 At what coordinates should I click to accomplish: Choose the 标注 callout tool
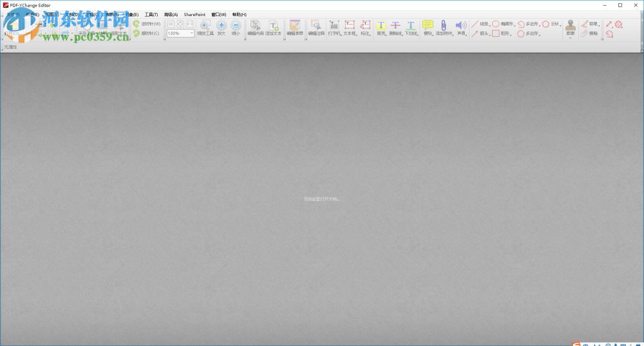(x=365, y=28)
